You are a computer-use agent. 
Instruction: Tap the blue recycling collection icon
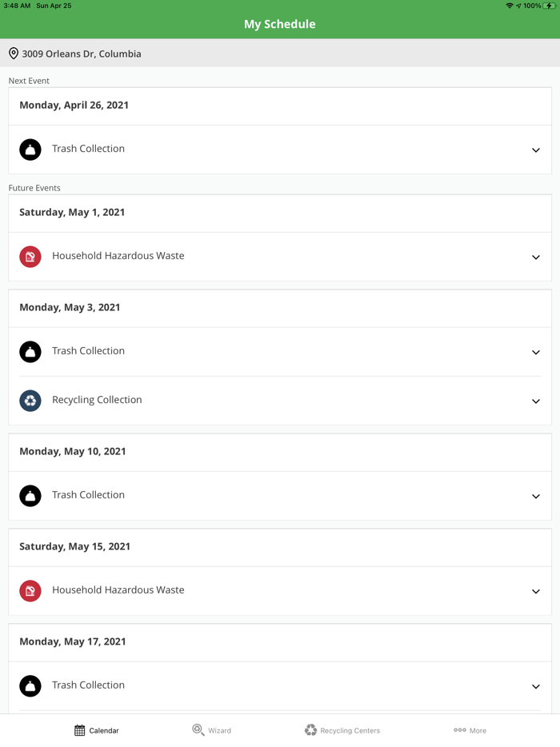(30, 401)
